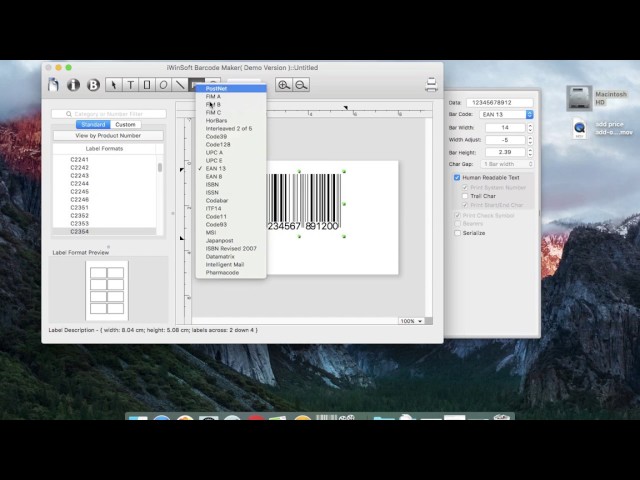Open the add price .mov file
The image size is (640, 480).
[580, 128]
